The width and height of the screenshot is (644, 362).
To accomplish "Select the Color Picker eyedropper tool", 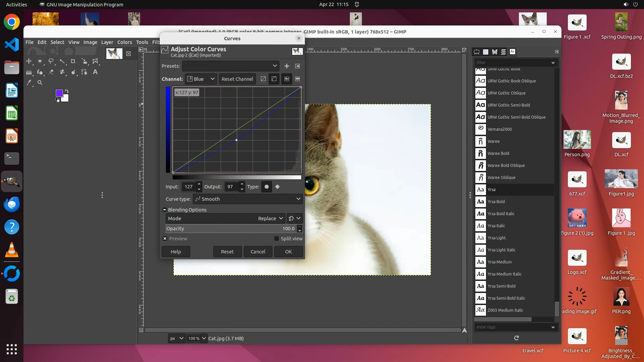I will pyautogui.click(x=29, y=83).
